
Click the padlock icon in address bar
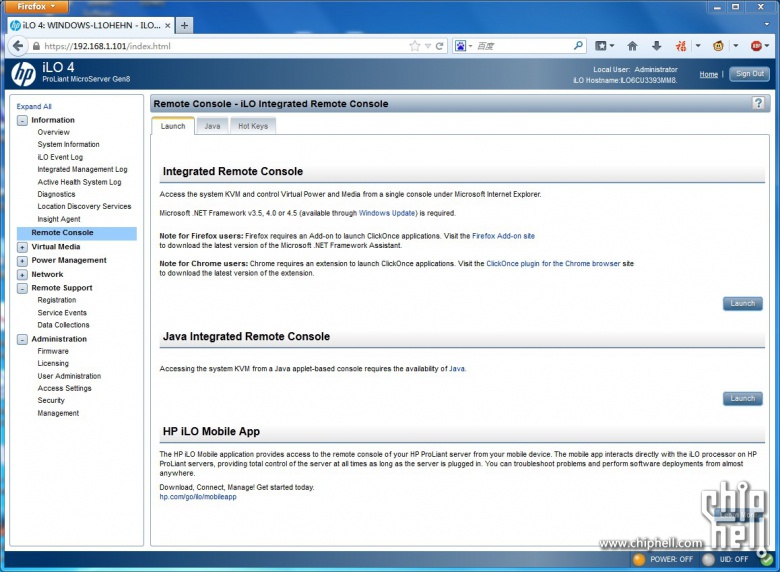tap(36, 46)
